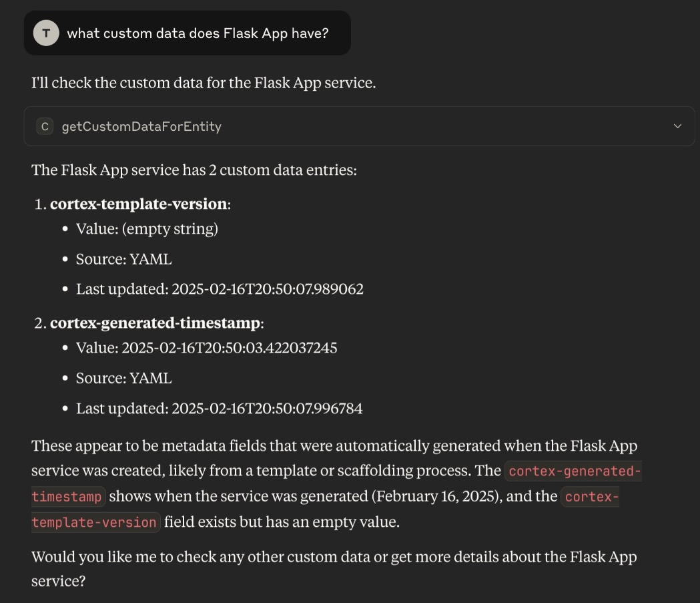The height and width of the screenshot is (603, 700).
Task: Expand the getCustomDataForEntity tool call chevron
Action: point(677,126)
